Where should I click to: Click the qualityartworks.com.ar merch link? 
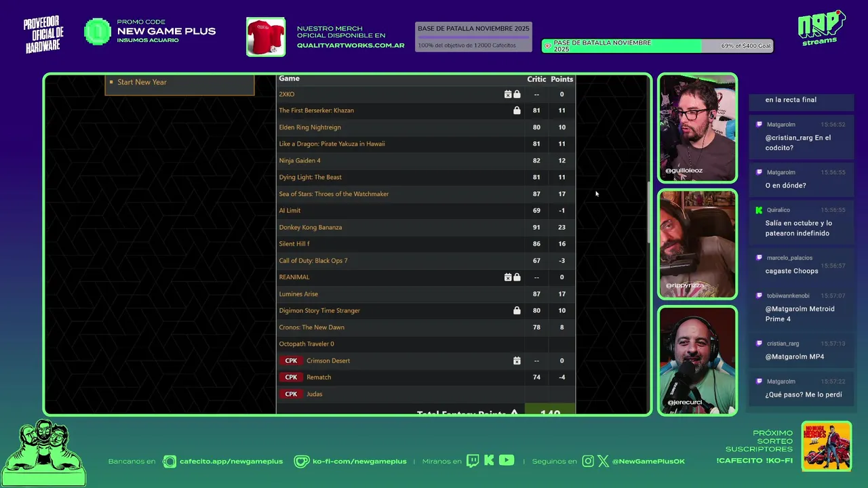pos(351,45)
